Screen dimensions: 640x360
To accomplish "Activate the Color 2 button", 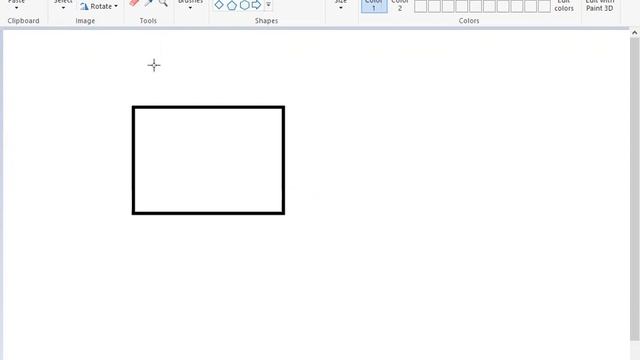I will (x=400, y=6).
